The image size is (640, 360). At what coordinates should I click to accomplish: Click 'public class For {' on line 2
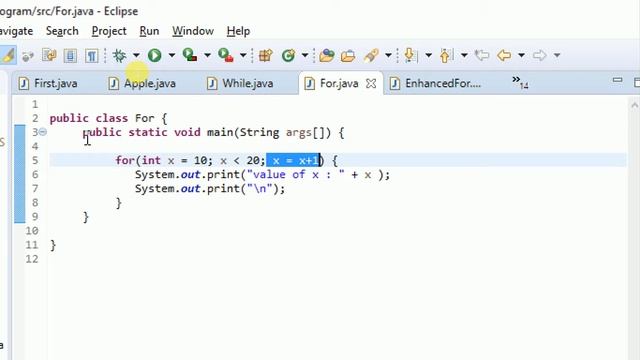tap(109, 118)
